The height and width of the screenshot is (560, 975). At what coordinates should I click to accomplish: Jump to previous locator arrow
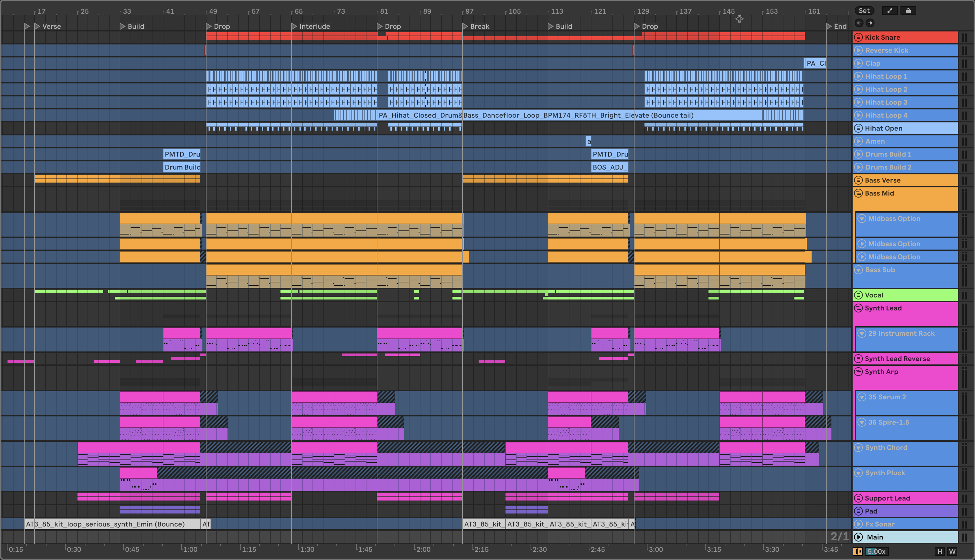[x=859, y=23]
